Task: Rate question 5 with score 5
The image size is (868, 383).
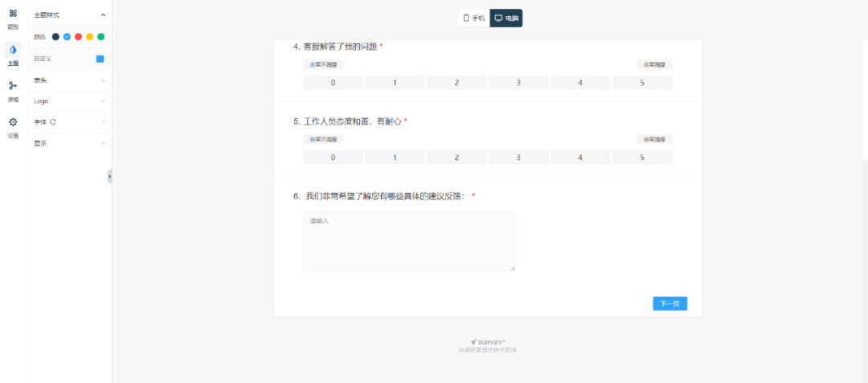Action: pos(642,158)
